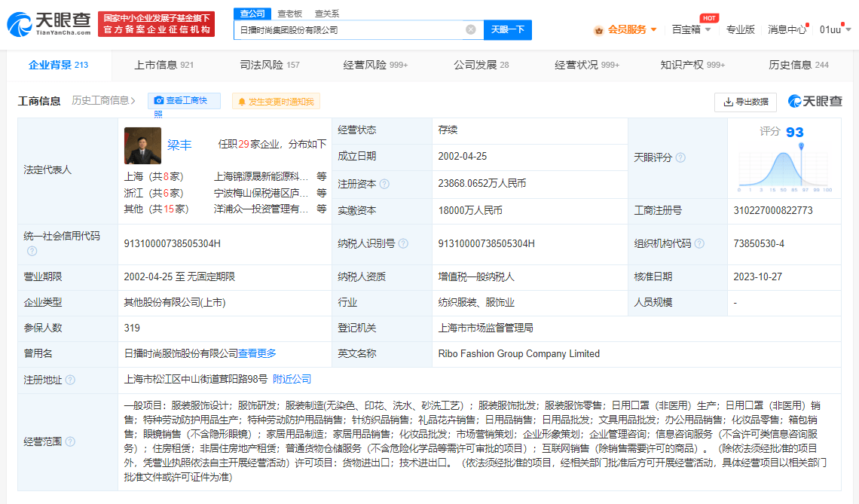
Task: Click the question icon next to 纳税人识别号
Action: 403,243
